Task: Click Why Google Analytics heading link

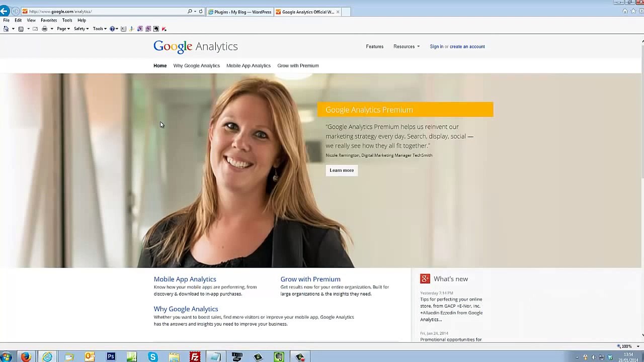Action: tap(186, 309)
